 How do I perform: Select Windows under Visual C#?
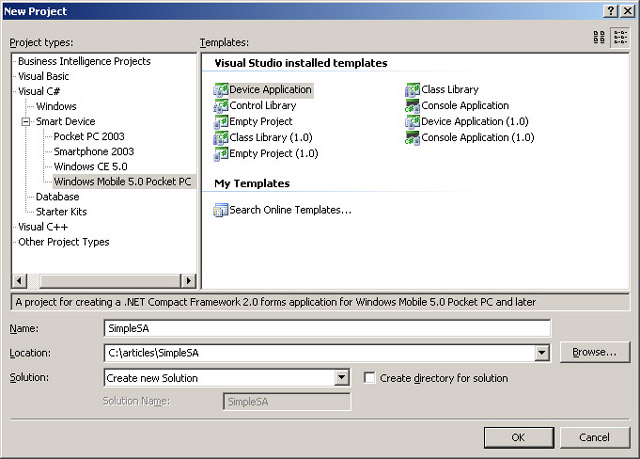pyautogui.click(x=56, y=106)
